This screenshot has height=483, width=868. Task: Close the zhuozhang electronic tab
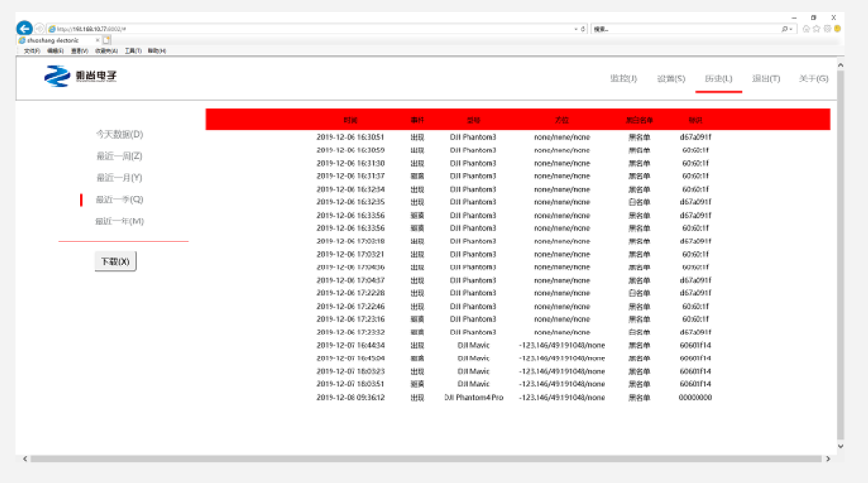98,40
